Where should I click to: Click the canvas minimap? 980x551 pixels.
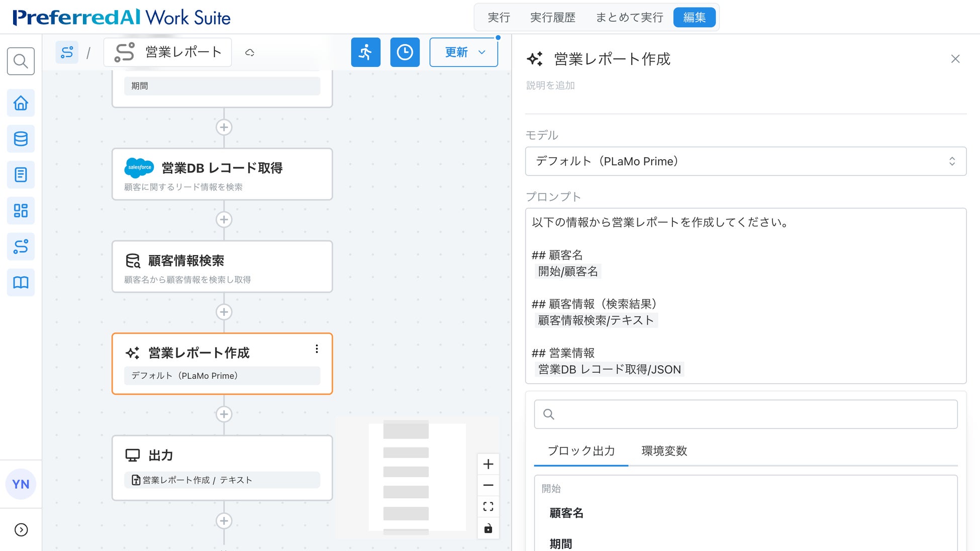(x=417, y=477)
